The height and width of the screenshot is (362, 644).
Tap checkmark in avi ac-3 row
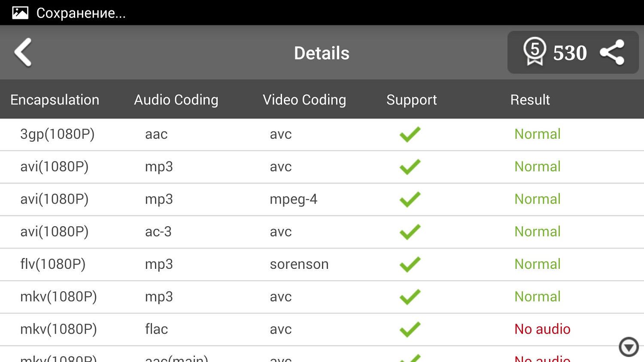pyautogui.click(x=410, y=232)
